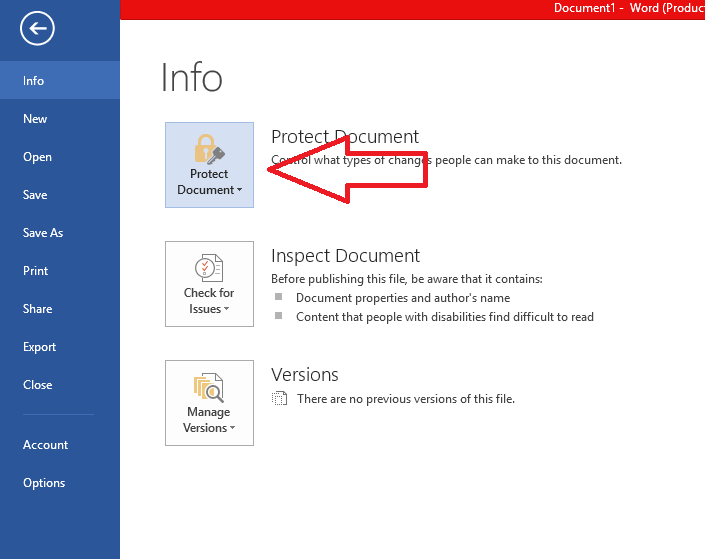Go to the Print page
705x559 pixels.
[x=60, y=271]
